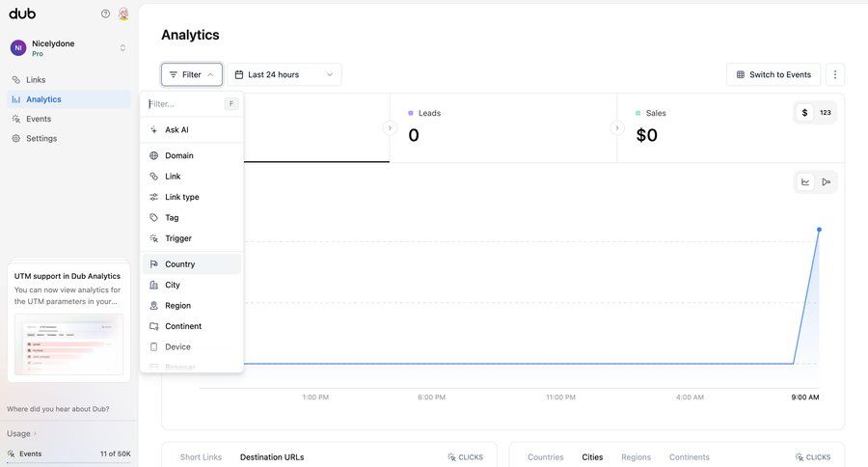Screen dimensions: 868x467
Task: Select the Sales metric tab
Action: click(731, 128)
